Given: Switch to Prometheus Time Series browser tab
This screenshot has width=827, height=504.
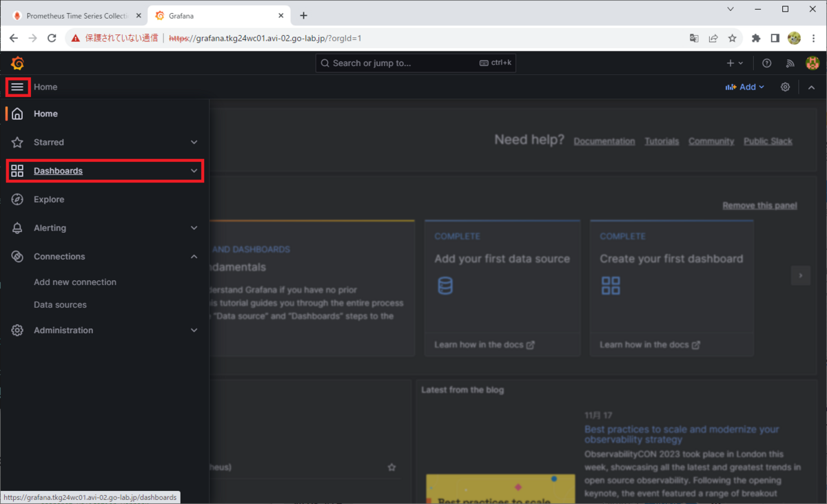Looking at the screenshot, I should click(x=76, y=16).
